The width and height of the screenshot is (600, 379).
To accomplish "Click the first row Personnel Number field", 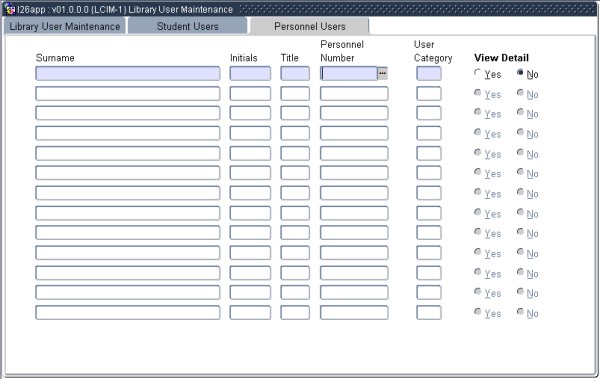I will point(349,74).
